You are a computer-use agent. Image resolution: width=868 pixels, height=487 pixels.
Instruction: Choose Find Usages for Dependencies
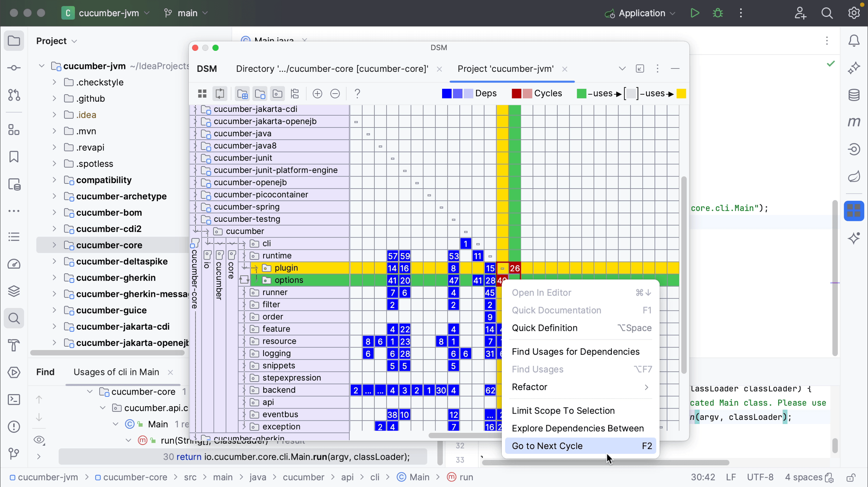[581, 351]
